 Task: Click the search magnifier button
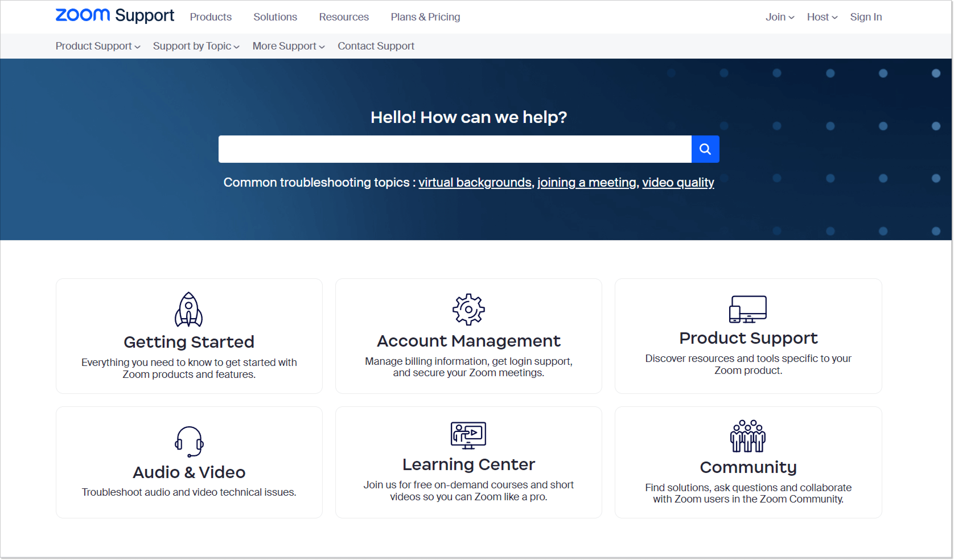pos(705,148)
